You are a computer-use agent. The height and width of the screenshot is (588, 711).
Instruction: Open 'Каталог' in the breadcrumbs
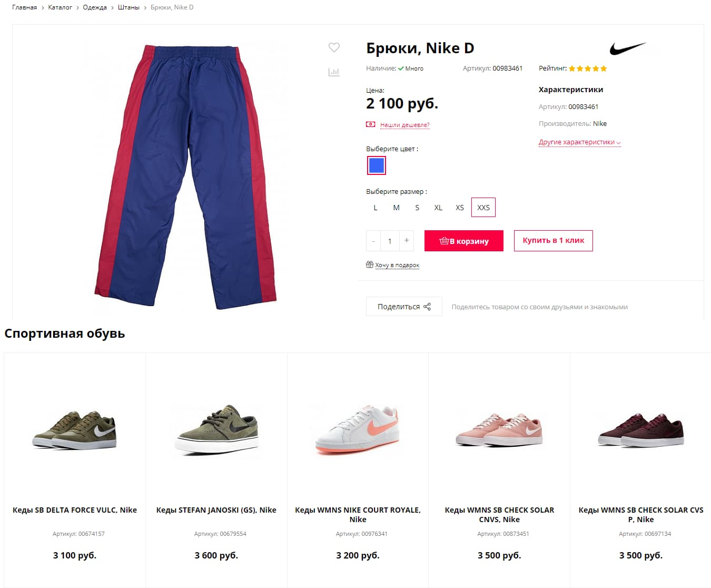click(x=60, y=7)
